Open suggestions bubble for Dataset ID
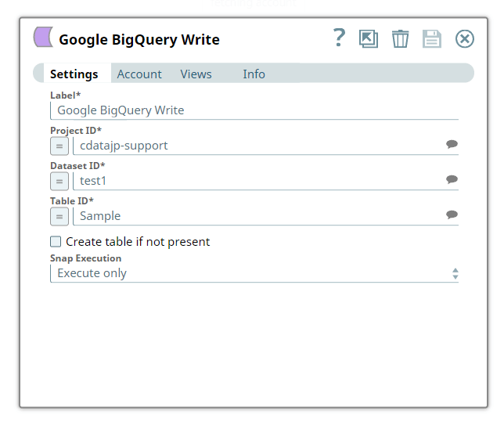Viewport: 504px width, 422px height. pyautogui.click(x=452, y=180)
